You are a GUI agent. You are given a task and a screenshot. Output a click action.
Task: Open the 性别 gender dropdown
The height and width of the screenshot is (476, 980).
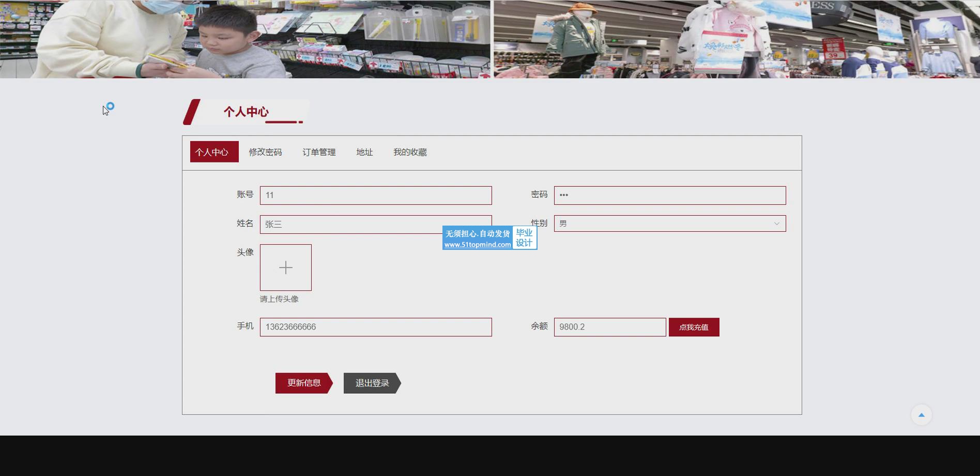pyautogui.click(x=669, y=224)
